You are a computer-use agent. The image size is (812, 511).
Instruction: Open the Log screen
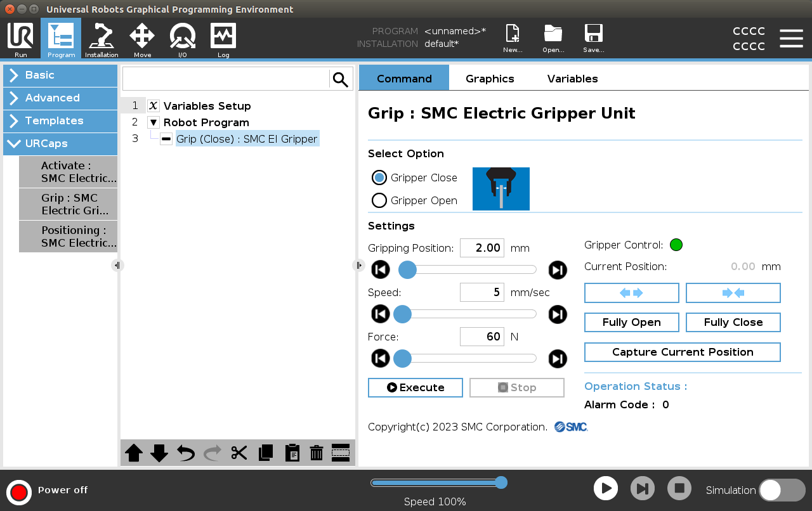[223, 39]
